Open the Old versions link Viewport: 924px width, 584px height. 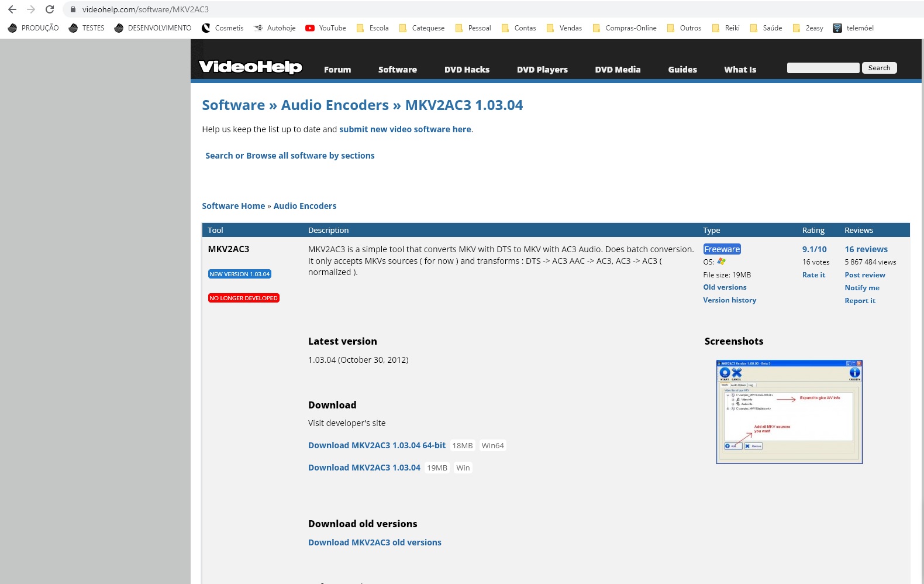click(x=725, y=287)
